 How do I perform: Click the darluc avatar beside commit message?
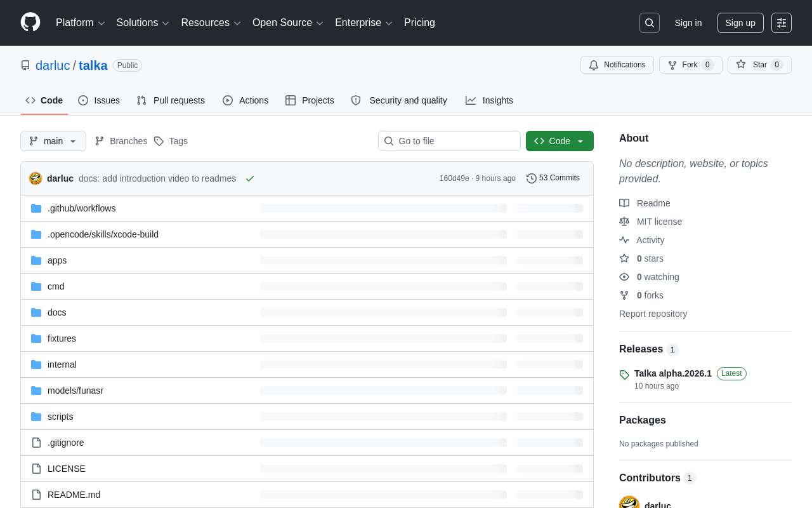pyautogui.click(x=36, y=178)
